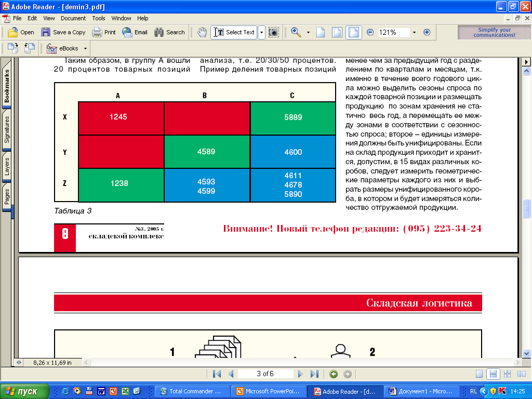Click the Rotate Clockwise toolbar icon

click(13, 48)
